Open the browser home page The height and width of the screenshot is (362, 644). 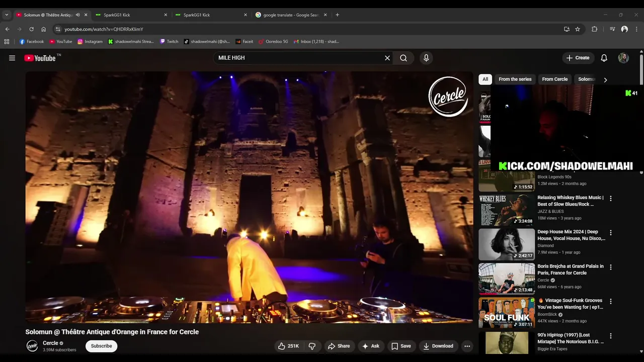tap(43, 29)
